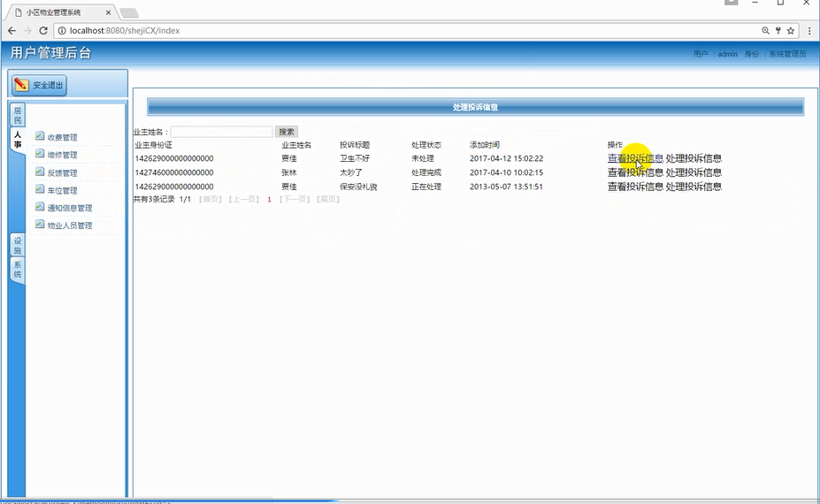Click the checkmark icon beside 通知信息管理
The height and width of the screenshot is (504, 820).
[x=40, y=207]
